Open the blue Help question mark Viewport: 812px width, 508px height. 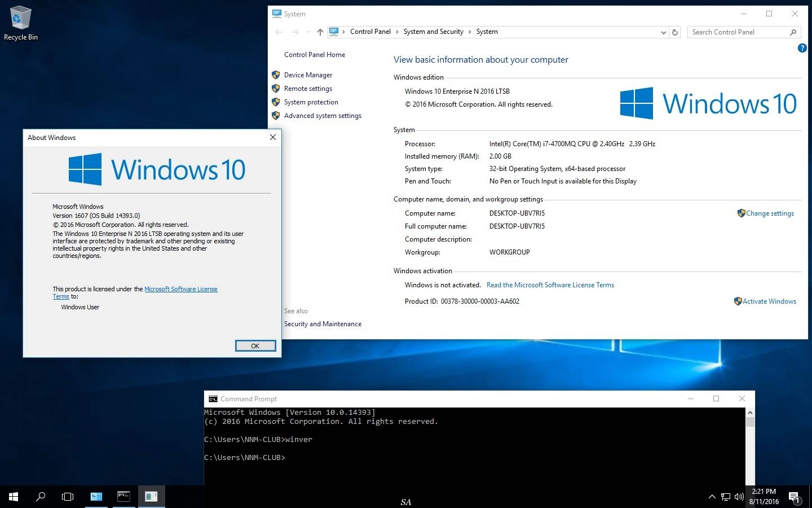coord(802,49)
